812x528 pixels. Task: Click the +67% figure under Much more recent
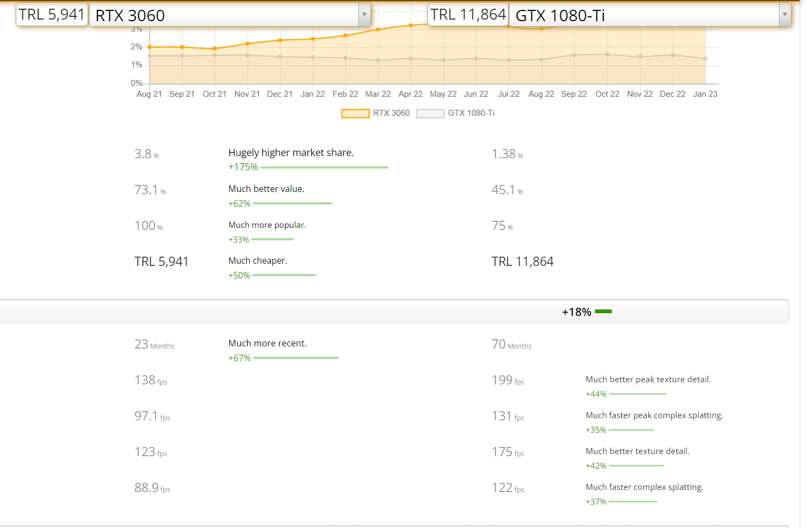239,358
